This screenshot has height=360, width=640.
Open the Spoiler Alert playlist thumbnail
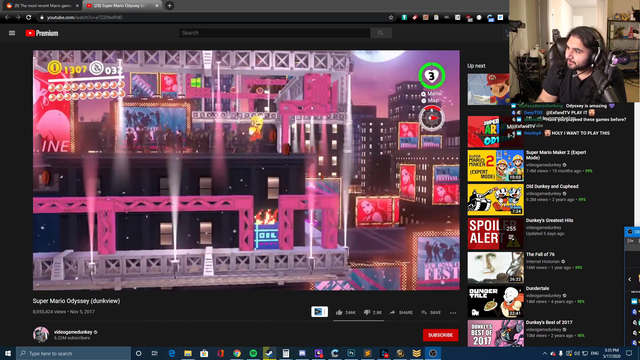(x=496, y=233)
